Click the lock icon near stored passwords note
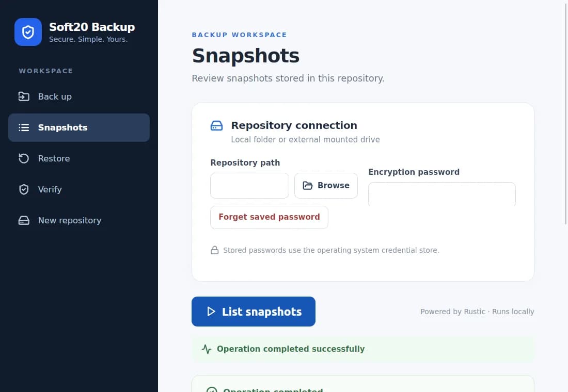Screen dimensions: 568x392 pos(214,250)
